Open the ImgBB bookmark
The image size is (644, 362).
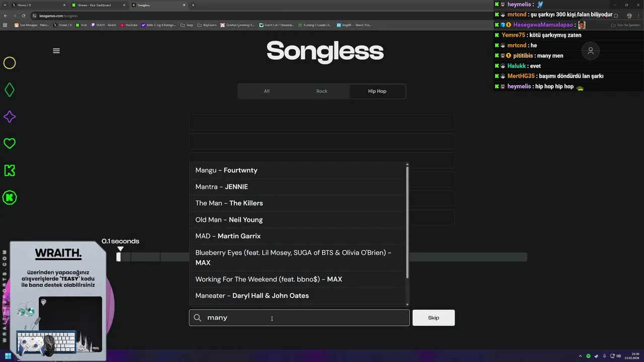[354, 25]
